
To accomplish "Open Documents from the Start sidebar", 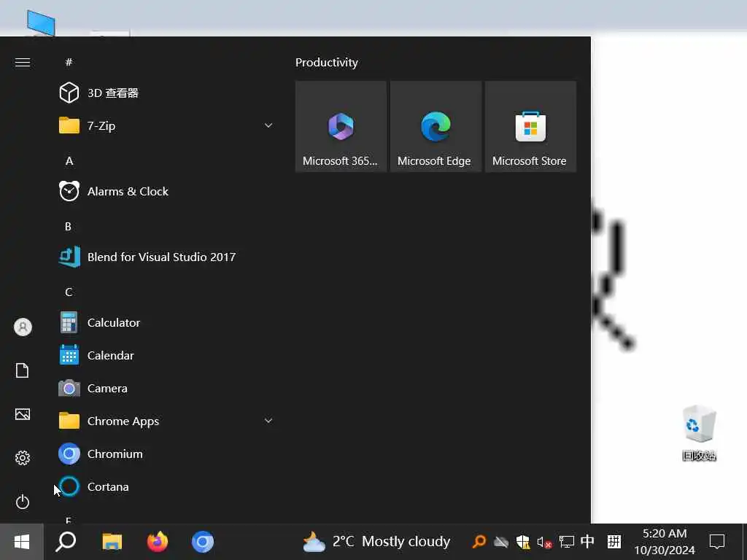I will (23, 370).
